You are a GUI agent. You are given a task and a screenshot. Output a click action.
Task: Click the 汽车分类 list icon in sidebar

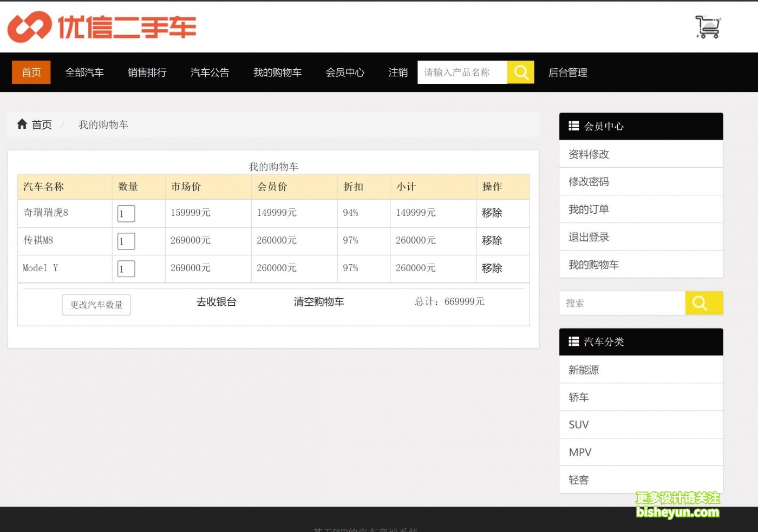point(574,341)
